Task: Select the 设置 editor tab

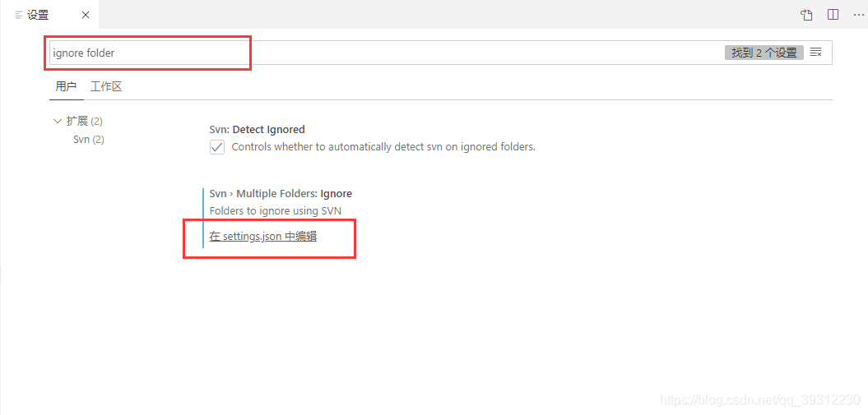Action: point(50,15)
